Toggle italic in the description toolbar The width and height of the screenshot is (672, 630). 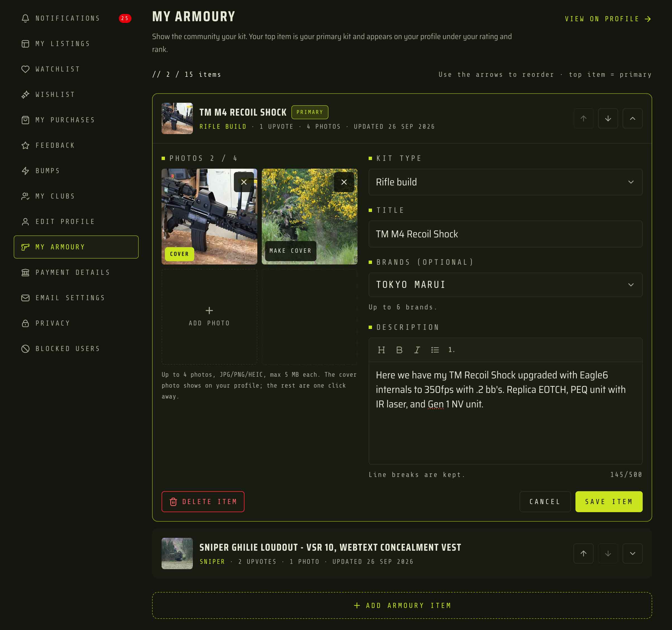coord(417,350)
